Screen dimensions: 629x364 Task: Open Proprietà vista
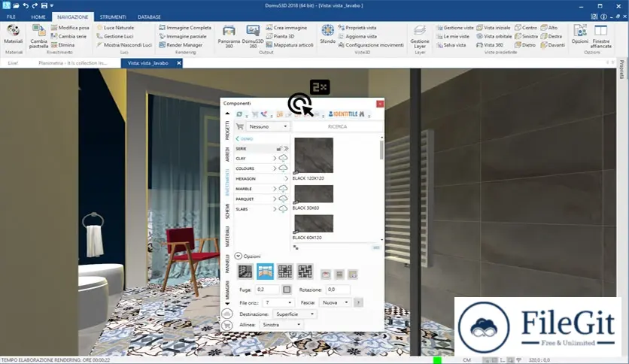pyautogui.click(x=357, y=28)
